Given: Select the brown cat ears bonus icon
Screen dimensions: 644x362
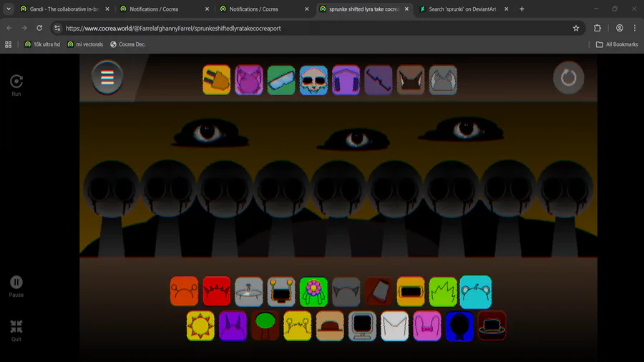Looking at the screenshot, I should (x=411, y=80).
